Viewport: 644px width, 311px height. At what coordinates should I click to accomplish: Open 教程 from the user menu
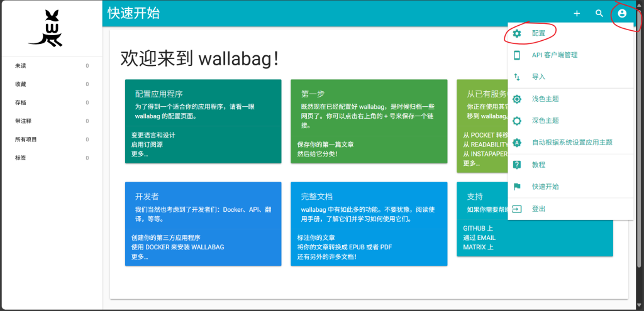[x=538, y=165]
